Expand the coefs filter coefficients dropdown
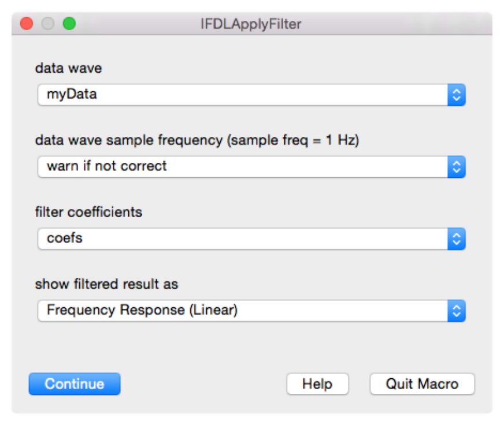 tap(243, 238)
